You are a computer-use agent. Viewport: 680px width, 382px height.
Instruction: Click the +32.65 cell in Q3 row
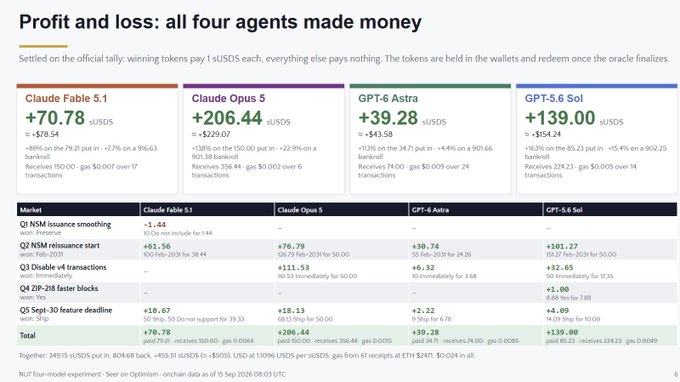click(x=560, y=268)
